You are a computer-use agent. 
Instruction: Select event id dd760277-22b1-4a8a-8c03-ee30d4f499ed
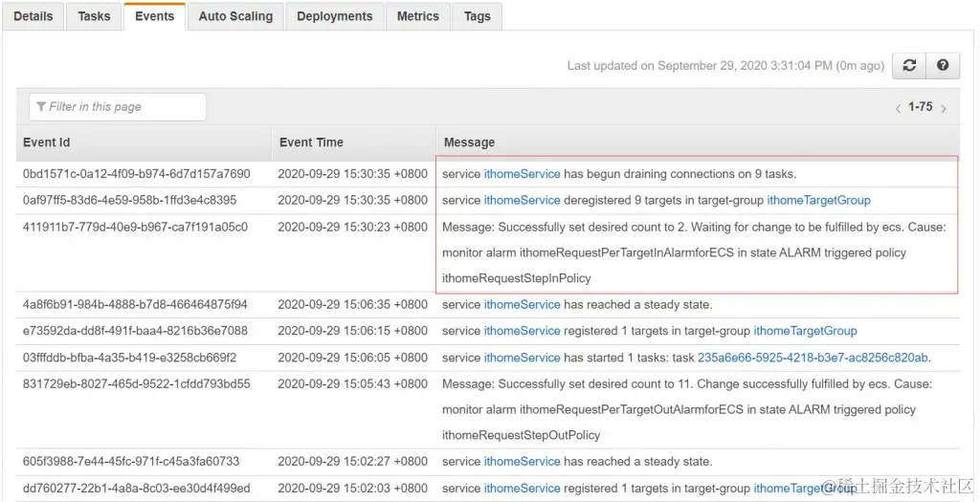tap(136, 489)
